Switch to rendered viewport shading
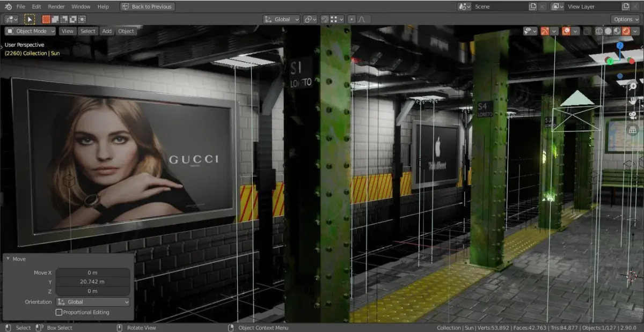 click(x=626, y=31)
